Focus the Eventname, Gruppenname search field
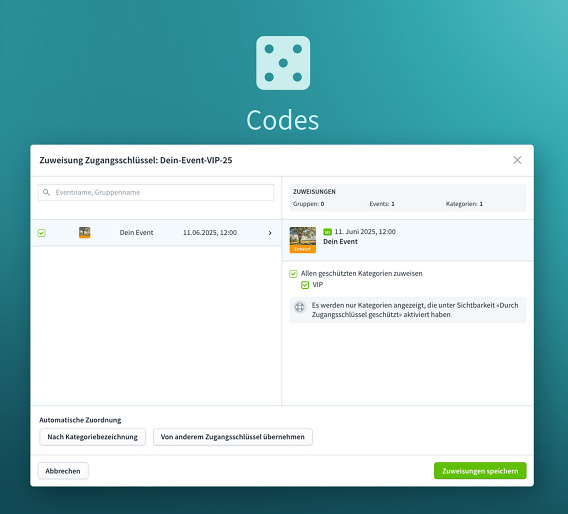Screen dimensions: 568x514 pyautogui.click(x=156, y=192)
